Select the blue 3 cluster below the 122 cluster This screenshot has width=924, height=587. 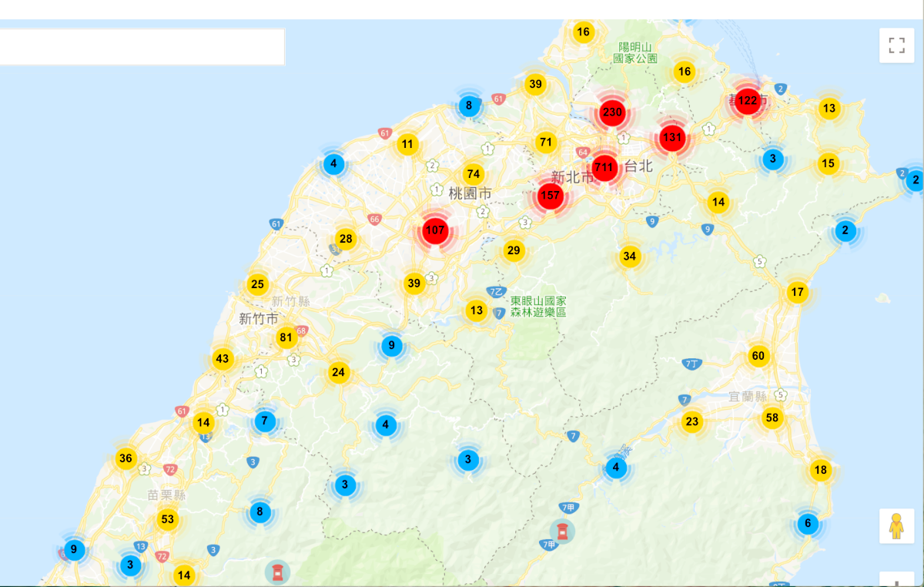tap(772, 159)
